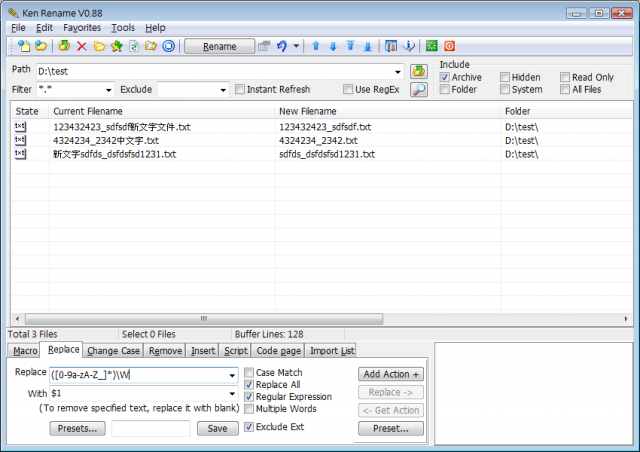Viewport: 640px width, 452px height.
Task: Toggle the Regular Expression checkbox
Action: (249, 396)
